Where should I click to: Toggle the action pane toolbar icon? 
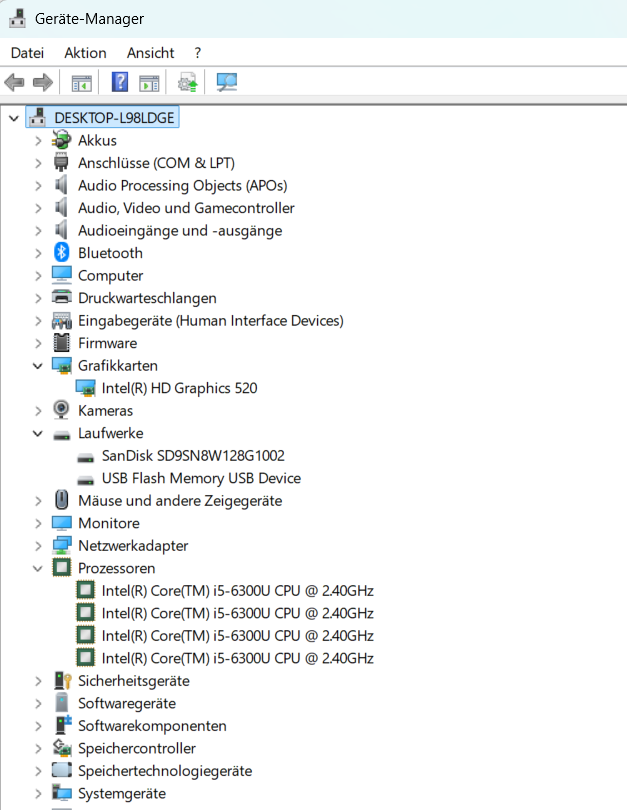tap(149, 83)
